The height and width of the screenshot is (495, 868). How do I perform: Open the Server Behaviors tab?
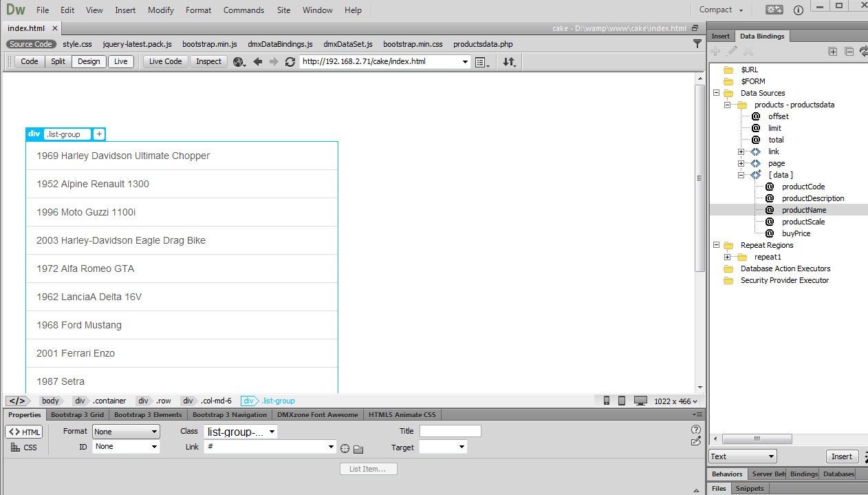coord(768,474)
